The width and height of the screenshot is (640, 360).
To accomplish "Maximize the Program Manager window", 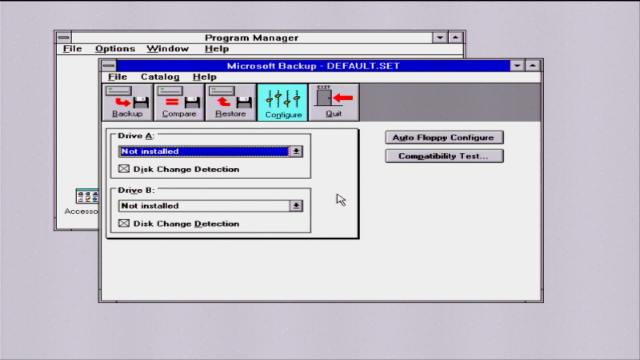I will (456, 38).
